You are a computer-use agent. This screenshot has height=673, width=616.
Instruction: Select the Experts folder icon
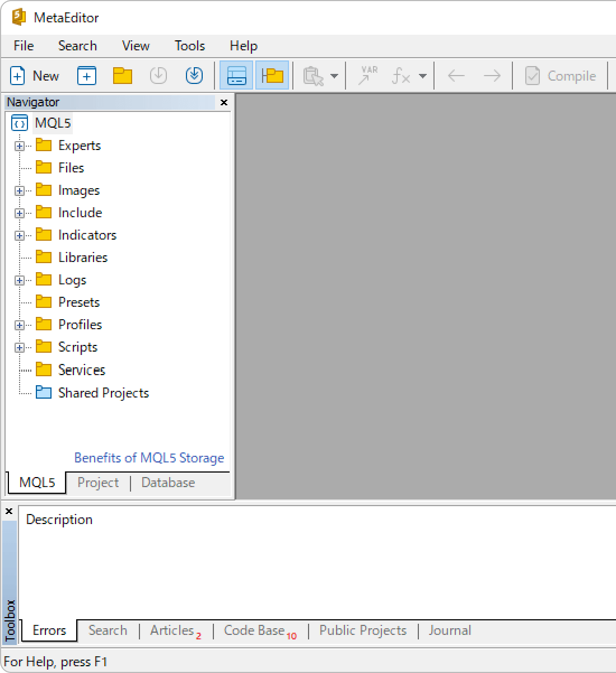click(x=44, y=145)
